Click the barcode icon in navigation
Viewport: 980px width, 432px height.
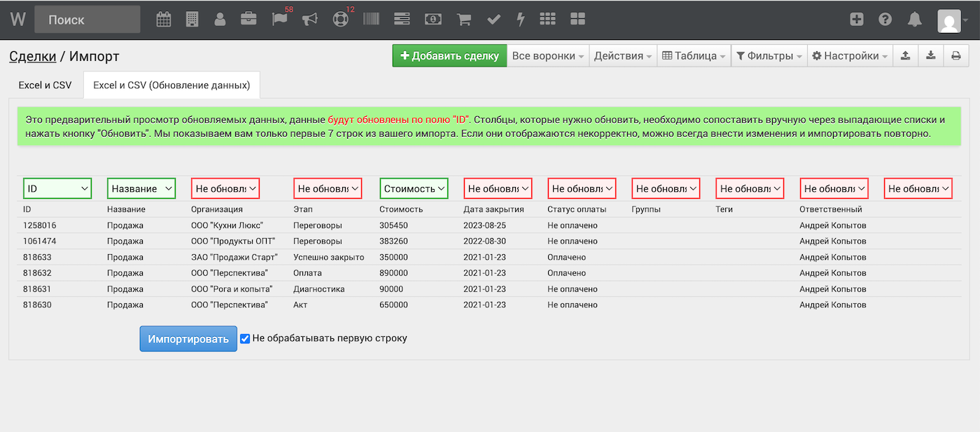[x=371, y=20]
